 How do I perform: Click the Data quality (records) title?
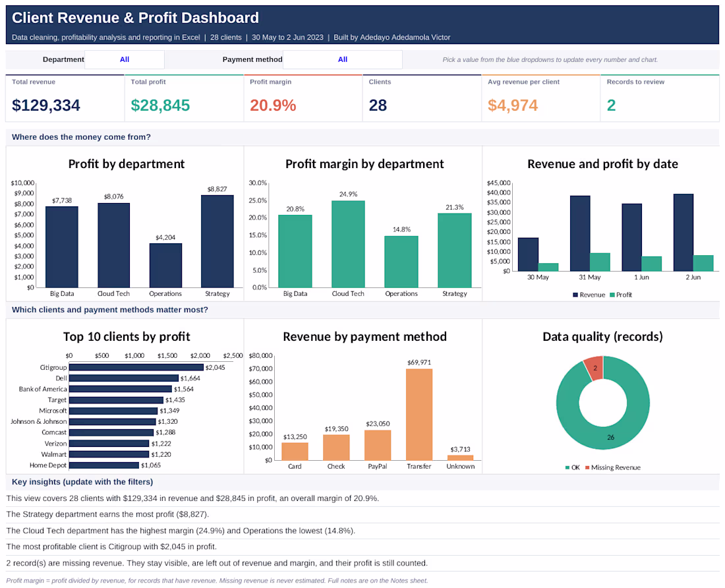[602, 337]
